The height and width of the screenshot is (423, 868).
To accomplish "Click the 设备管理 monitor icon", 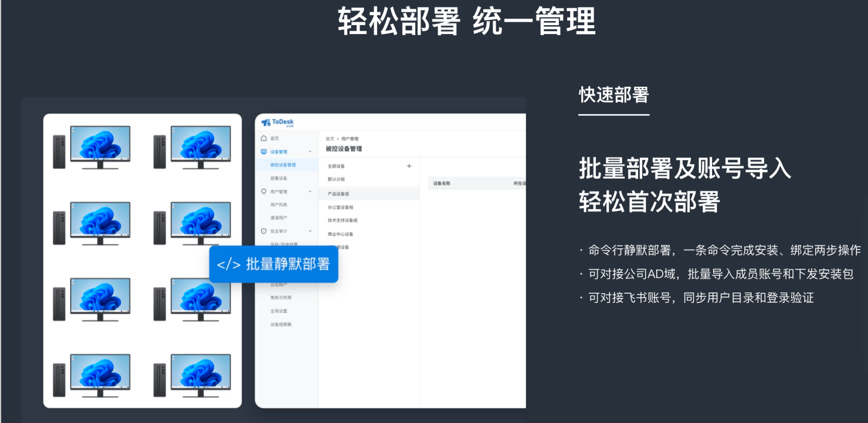I will [264, 152].
